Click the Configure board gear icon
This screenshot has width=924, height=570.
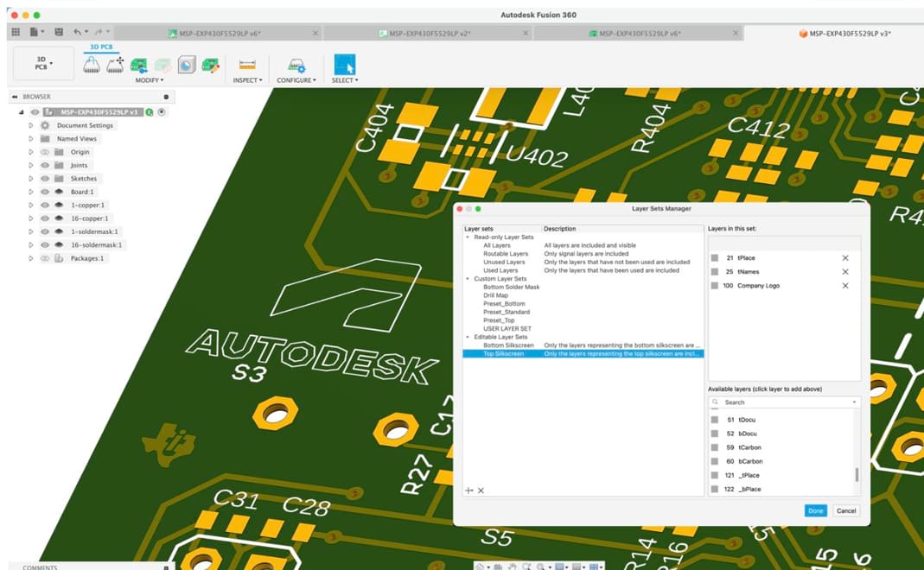point(296,66)
